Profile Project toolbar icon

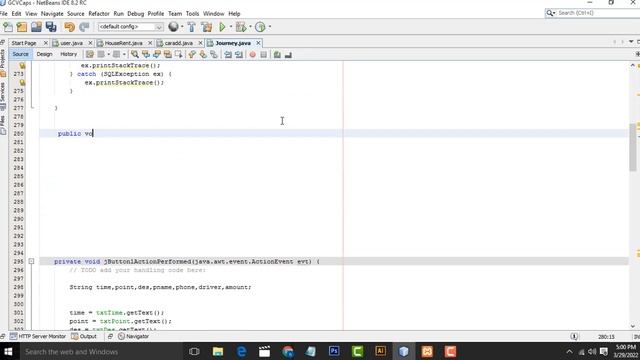pos(260,27)
